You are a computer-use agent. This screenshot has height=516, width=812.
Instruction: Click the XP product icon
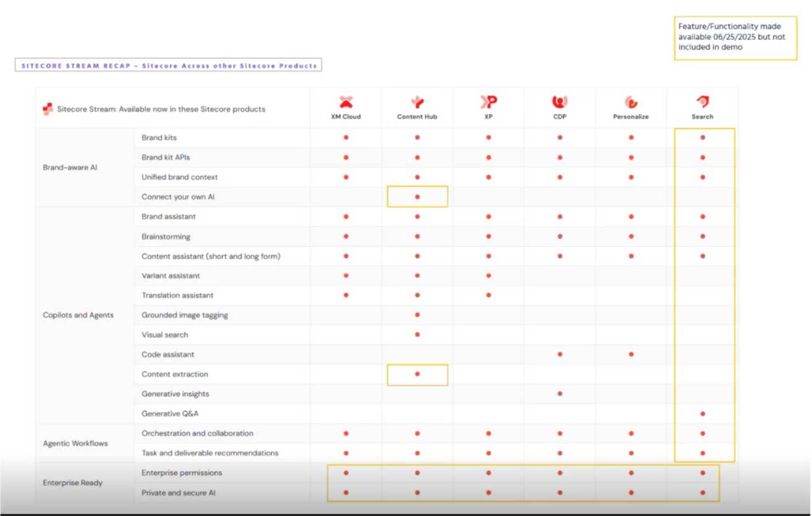click(x=489, y=102)
